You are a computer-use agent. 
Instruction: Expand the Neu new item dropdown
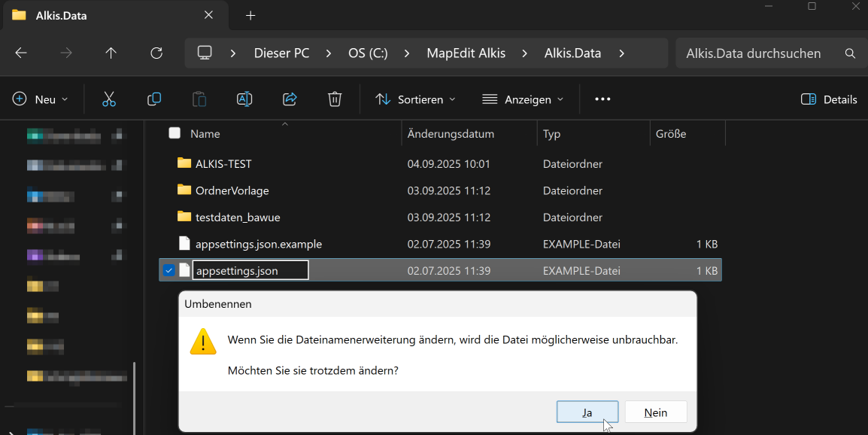coord(41,99)
